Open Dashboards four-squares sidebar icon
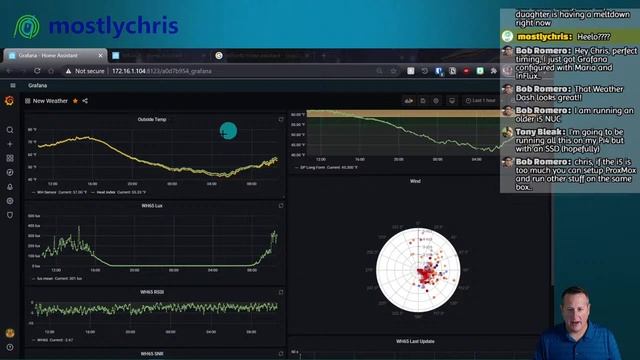Image resolution: width=640 pixels, height=360 pixels. click(10, 158)
